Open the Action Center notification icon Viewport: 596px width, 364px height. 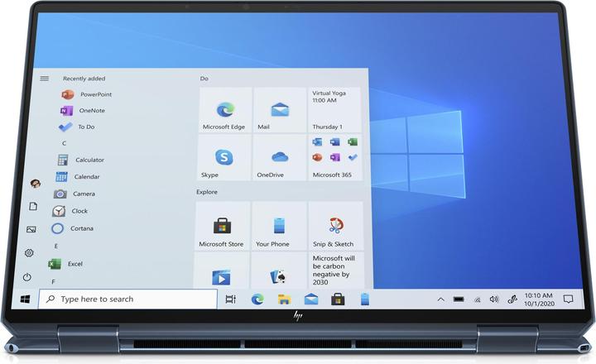pyautogui.click(x=568, y=299)
